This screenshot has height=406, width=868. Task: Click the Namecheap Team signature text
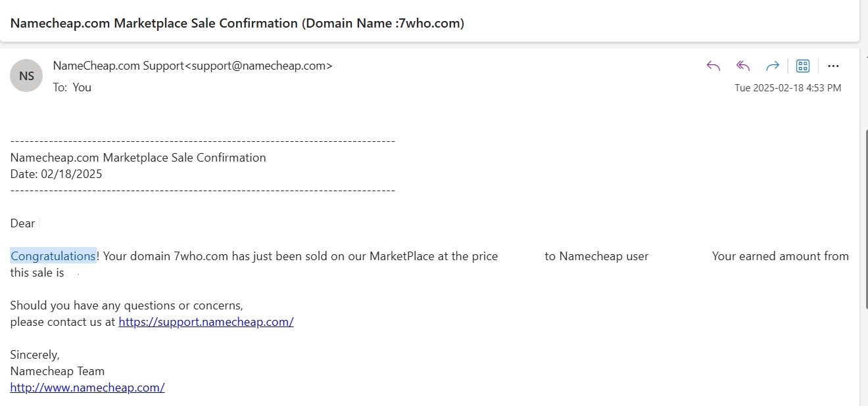[57, 371]
